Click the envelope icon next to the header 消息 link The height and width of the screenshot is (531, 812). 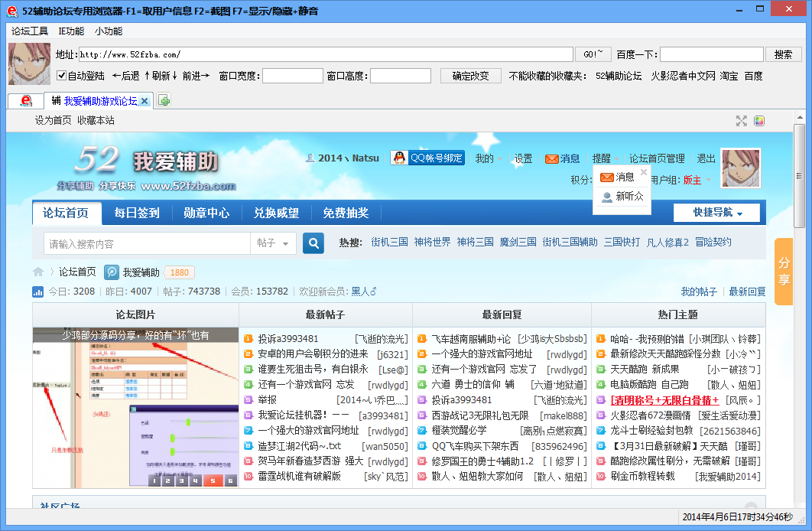pyautogui.click(x=551, y=159)
